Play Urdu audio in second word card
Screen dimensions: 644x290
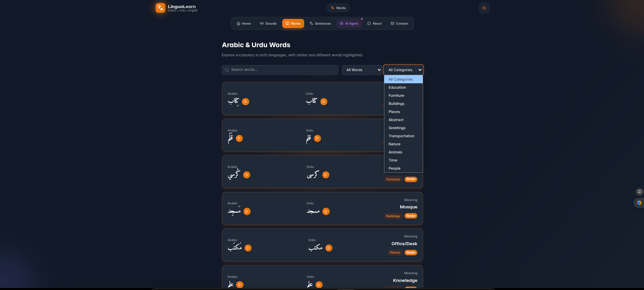coord(317,138)
